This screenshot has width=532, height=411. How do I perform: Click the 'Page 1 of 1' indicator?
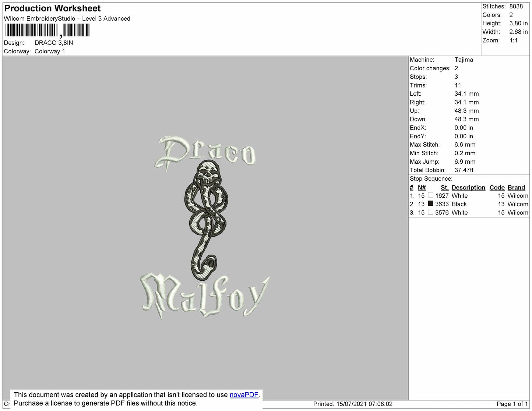(512, 404)
